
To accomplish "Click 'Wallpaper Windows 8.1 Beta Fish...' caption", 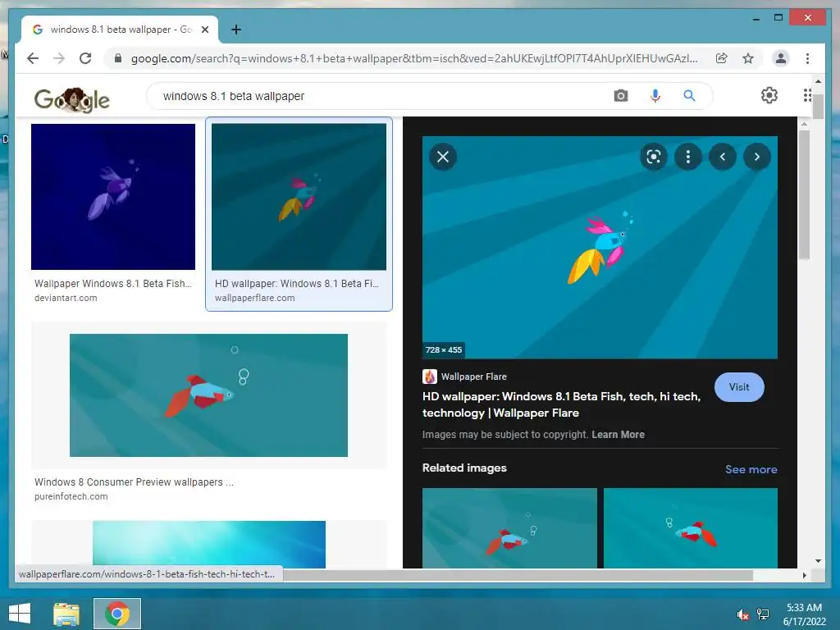I will [x=113, y=283].
